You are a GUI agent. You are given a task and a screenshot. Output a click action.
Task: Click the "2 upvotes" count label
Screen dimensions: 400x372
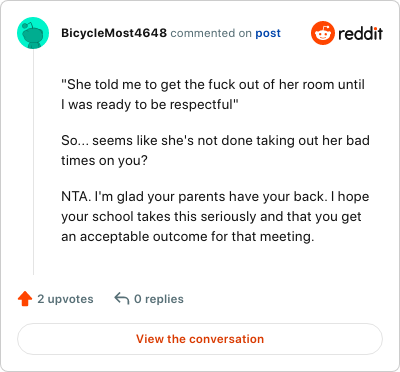pos(65,299)
